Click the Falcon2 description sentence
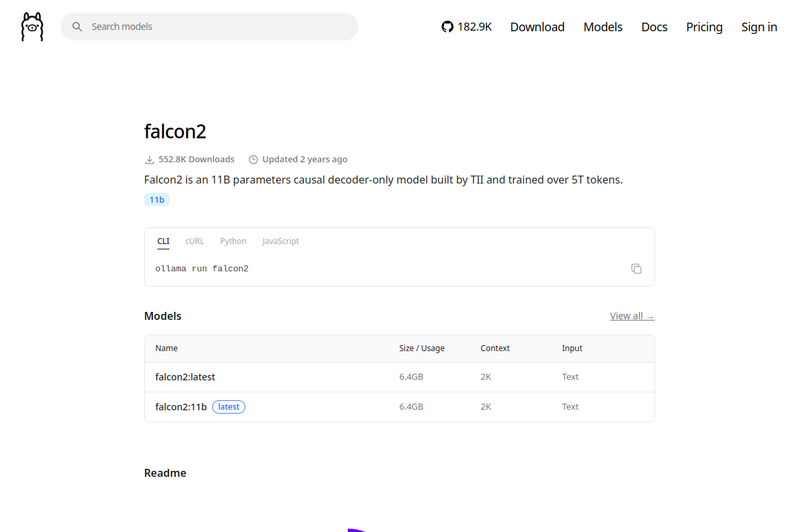This screenshot has width=798, height=532. (x=384, y=180)
